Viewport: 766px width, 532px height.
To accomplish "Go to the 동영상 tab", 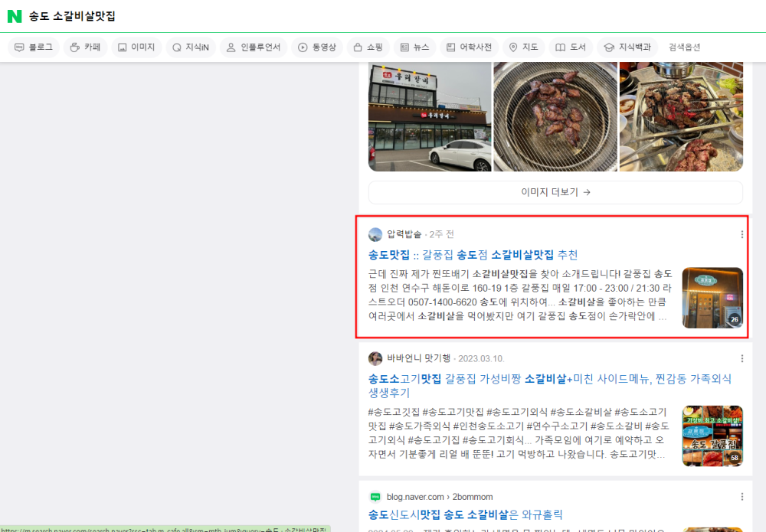I will point(316,47).
